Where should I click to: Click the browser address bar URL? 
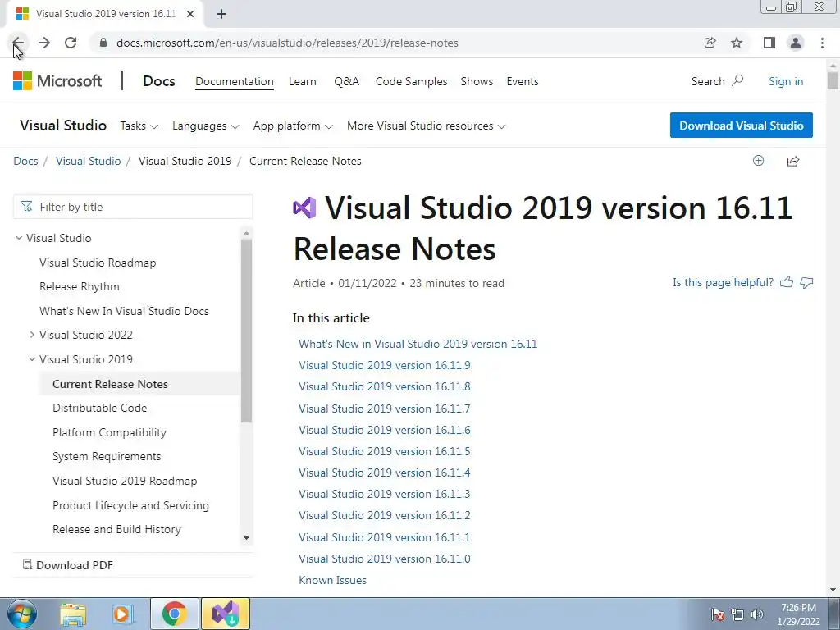[287, 43]
